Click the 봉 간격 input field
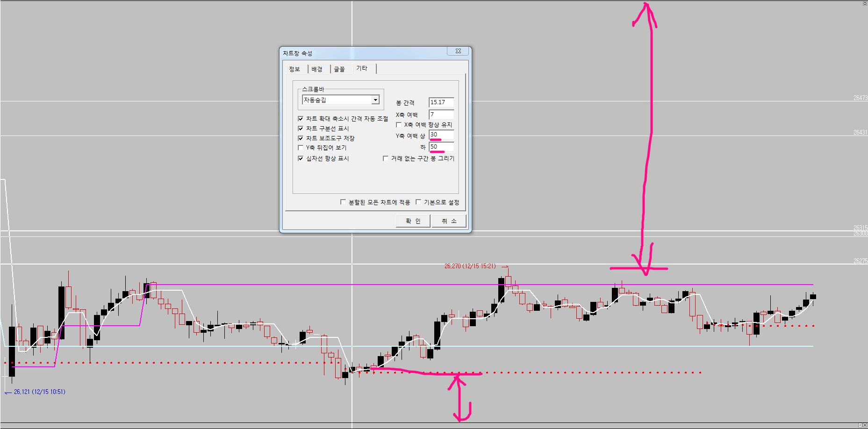868x429 pixels. click(x=441, y=102)
